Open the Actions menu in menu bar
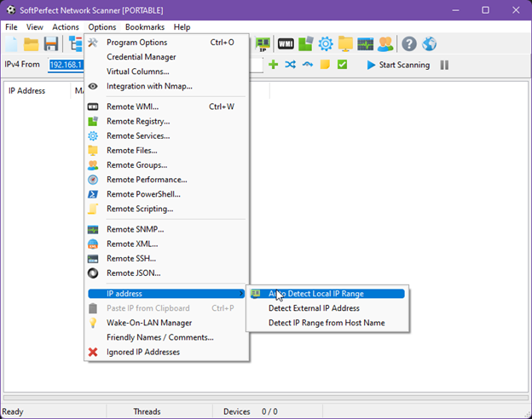The image size is (532, 419). (66, 27)
